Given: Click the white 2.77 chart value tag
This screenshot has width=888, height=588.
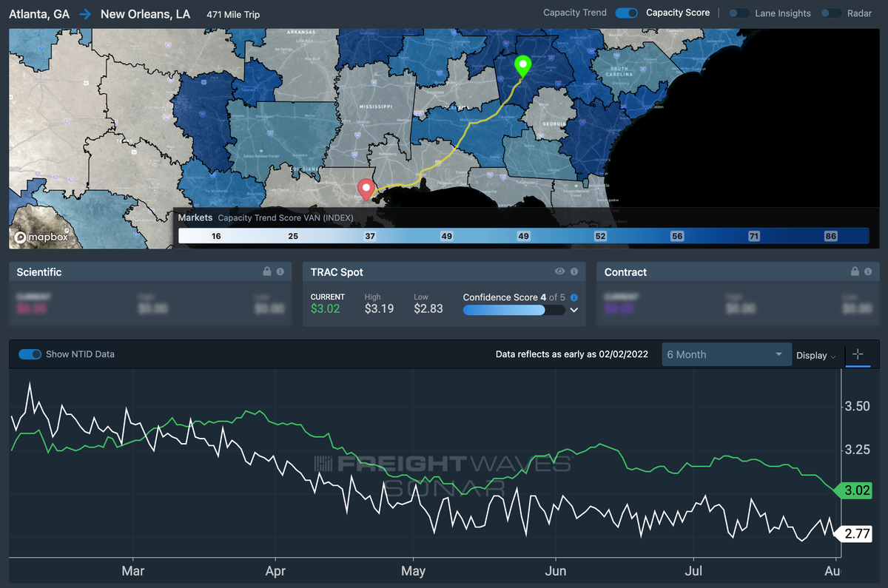Looking at the screenshot, I should (852, 533).
